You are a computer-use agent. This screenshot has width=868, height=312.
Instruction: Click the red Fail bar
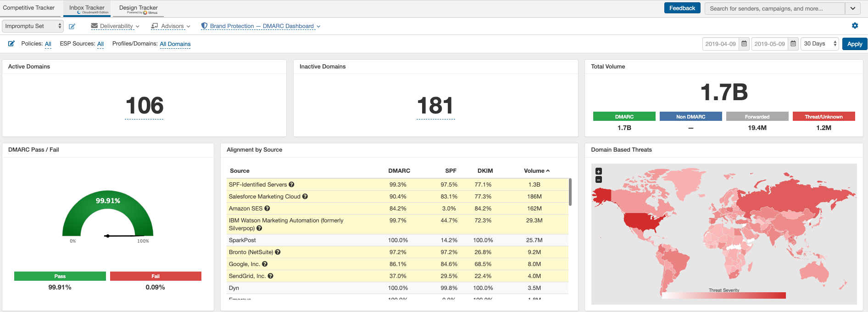(x=156, y=276)
